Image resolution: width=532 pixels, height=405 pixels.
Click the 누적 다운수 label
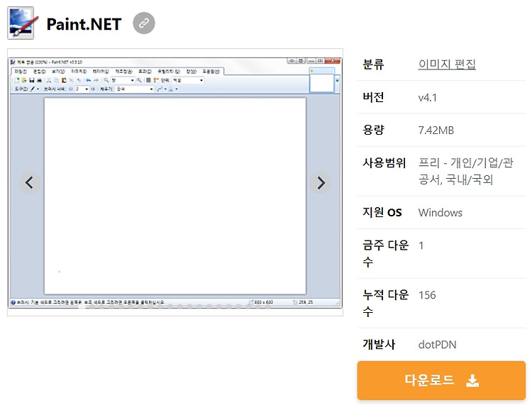pos(385,303)
